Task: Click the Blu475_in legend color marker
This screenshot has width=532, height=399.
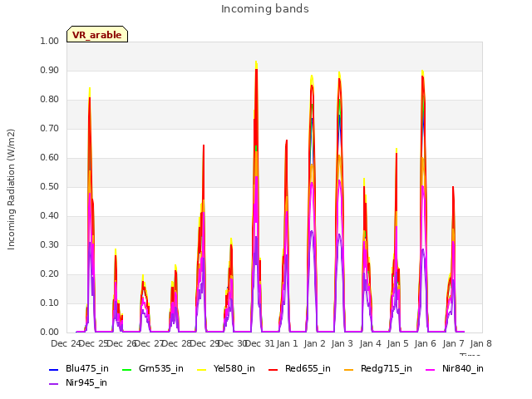Action: point(54,369)
